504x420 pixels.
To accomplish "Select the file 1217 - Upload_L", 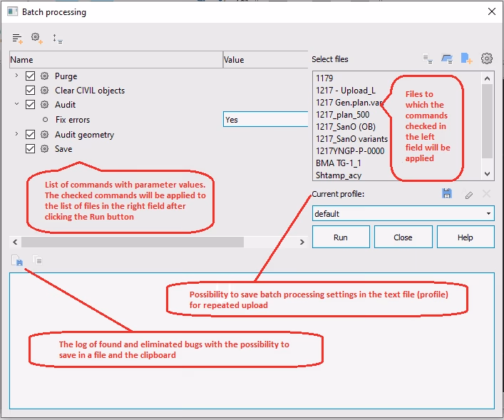I will (346, 91).
